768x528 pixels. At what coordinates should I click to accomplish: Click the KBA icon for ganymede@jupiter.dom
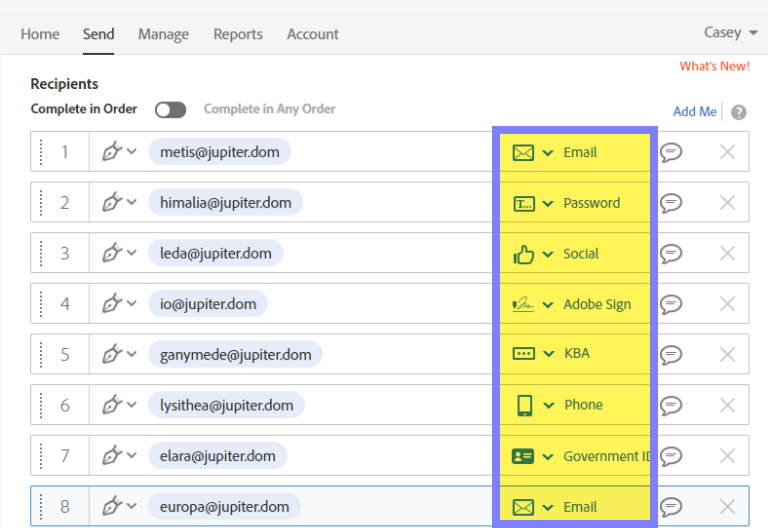[x=524, y=354]
